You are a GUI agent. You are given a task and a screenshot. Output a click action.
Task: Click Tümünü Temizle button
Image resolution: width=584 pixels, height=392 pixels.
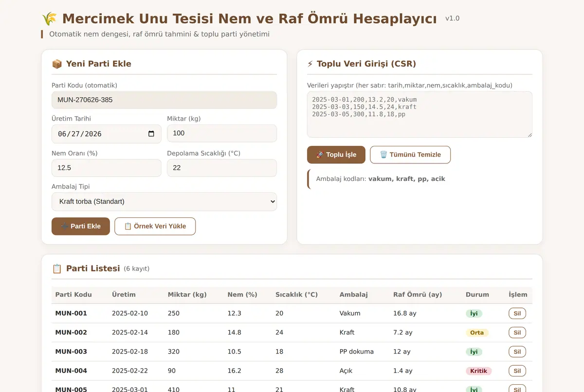point(410,155)
